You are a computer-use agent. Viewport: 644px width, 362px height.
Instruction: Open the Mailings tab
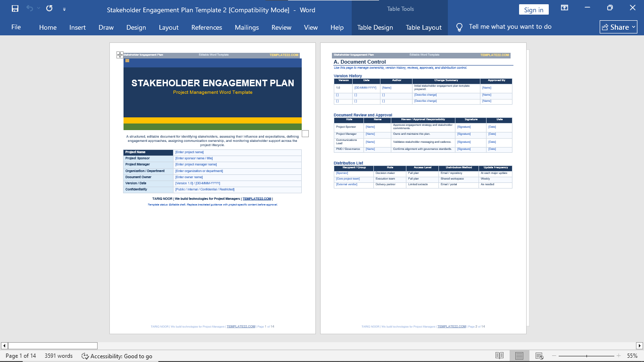click(x=247, y=27)
